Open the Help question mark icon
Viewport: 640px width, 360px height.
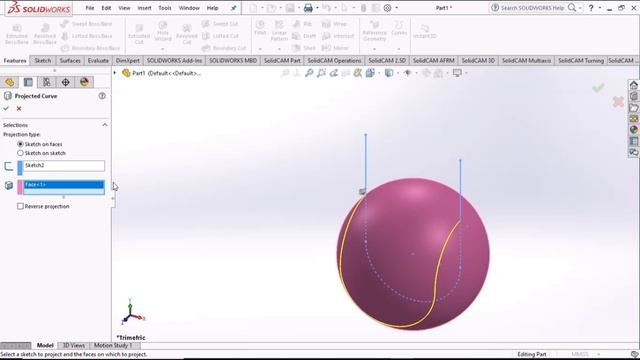591,8
